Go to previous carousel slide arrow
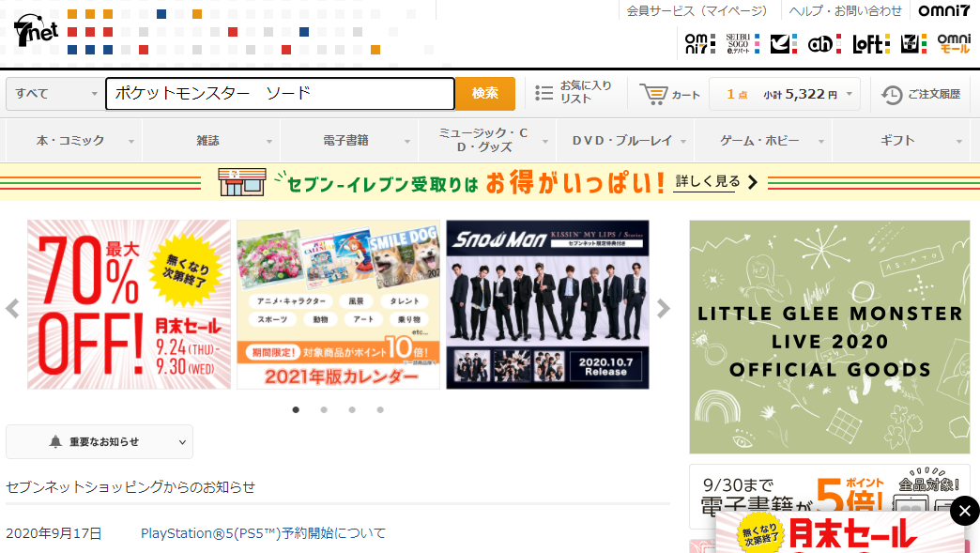This screenshot has width=980, height=553. click(x=12, y=308)
